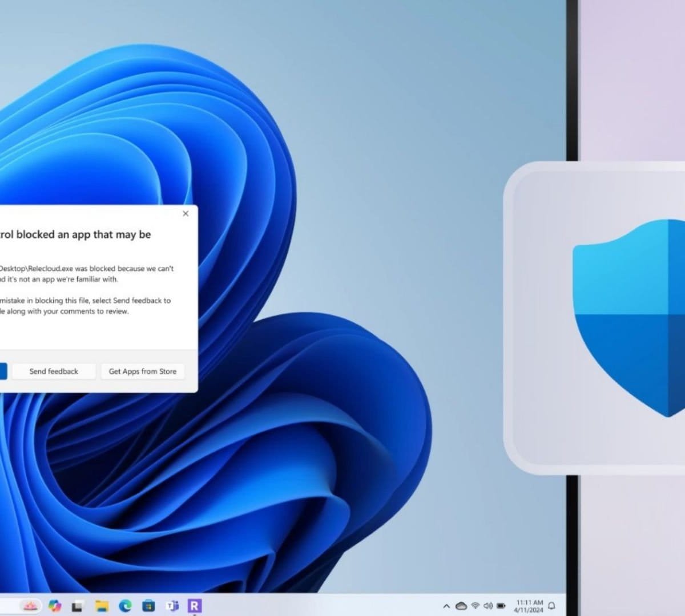Screen dimensions: 685x616
Task: Click the lotus search highlight icon
Action: [30, 606]
